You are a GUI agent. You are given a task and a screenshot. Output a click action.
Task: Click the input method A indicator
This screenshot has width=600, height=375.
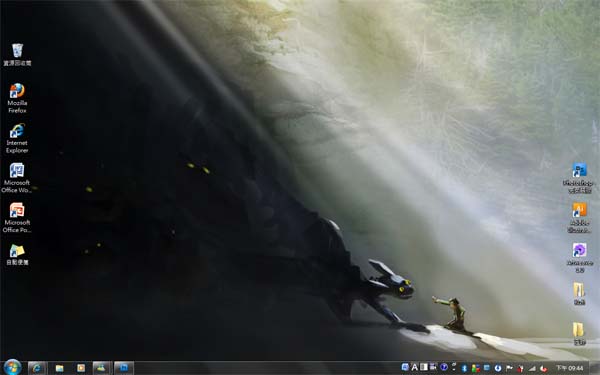[x=414, y=368]
